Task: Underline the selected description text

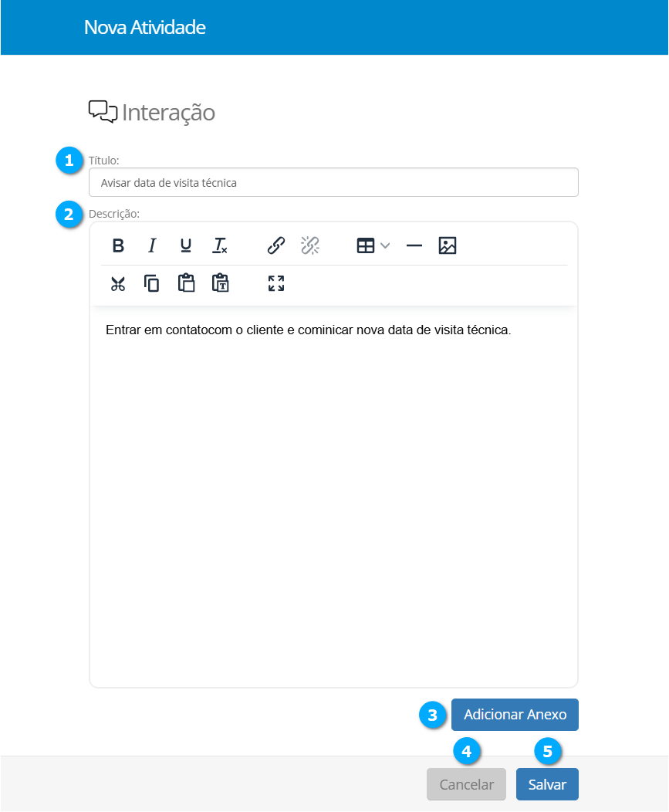Action: coord(186,245)
